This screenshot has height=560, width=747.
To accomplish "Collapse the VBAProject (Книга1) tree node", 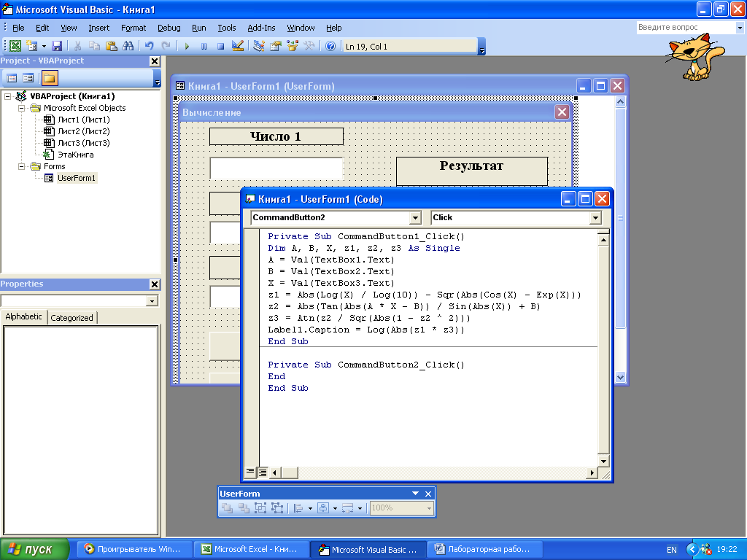I will coord(7,96).
